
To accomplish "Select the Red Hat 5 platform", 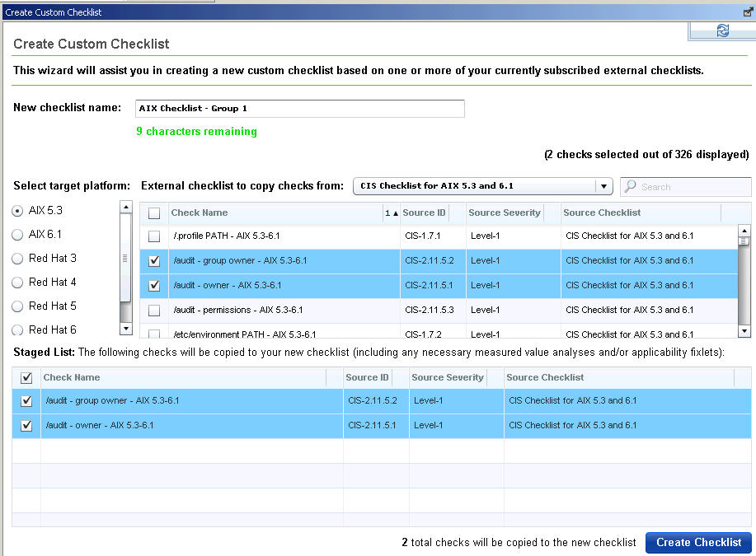I will (17, 306).
